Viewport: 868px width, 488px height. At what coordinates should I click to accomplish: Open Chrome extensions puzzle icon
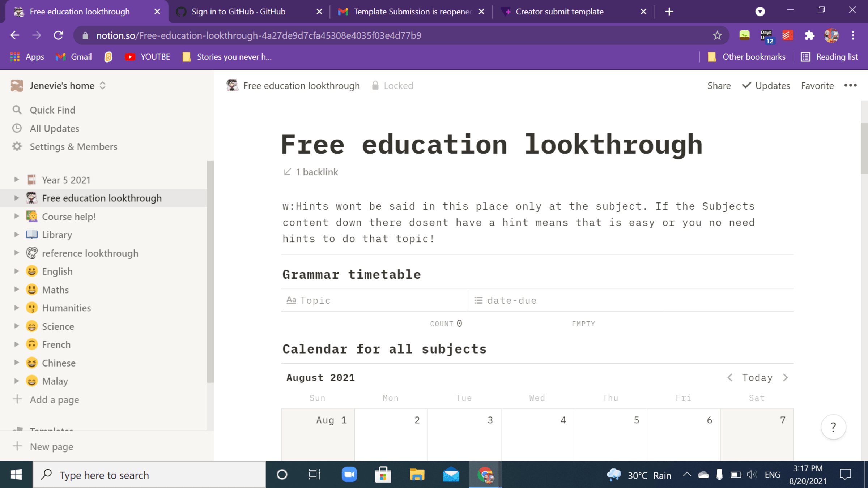(x=809, y=35)
